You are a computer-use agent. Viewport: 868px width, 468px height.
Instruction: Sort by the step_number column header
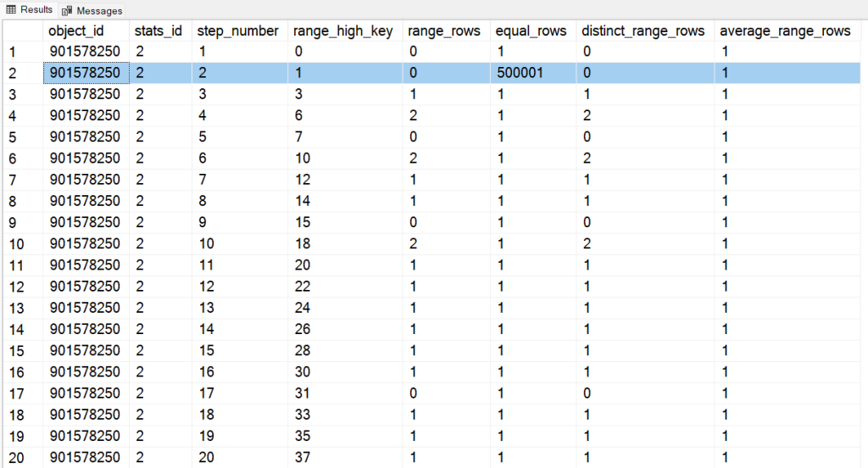238,31
